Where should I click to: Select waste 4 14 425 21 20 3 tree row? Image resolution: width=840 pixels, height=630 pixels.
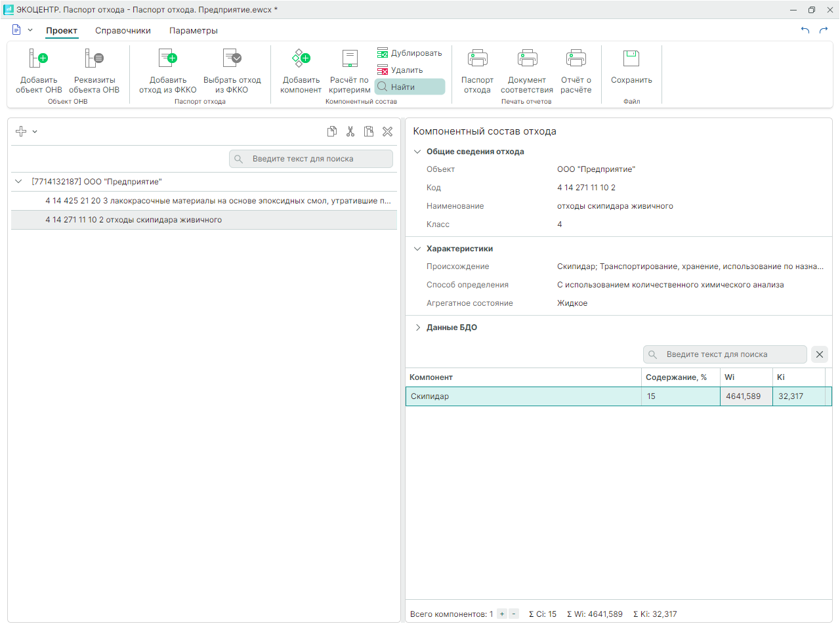point(204,201)
